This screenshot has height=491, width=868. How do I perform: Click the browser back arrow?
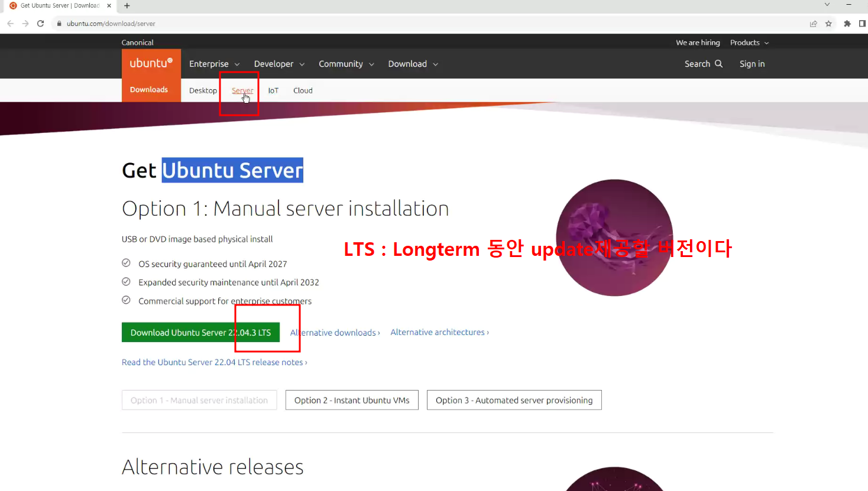10,24
